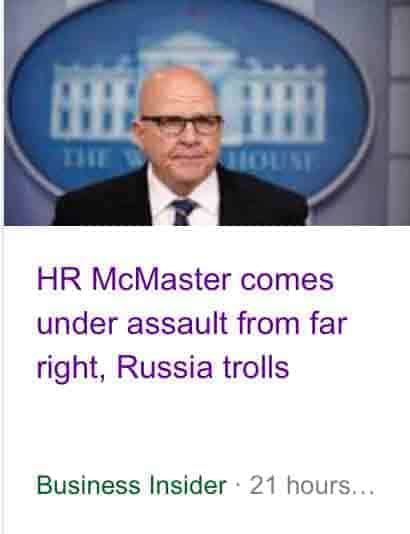Click the word 'right,' in the headline
The height and width of the screenshot is (534, 410).
(70, 370)
